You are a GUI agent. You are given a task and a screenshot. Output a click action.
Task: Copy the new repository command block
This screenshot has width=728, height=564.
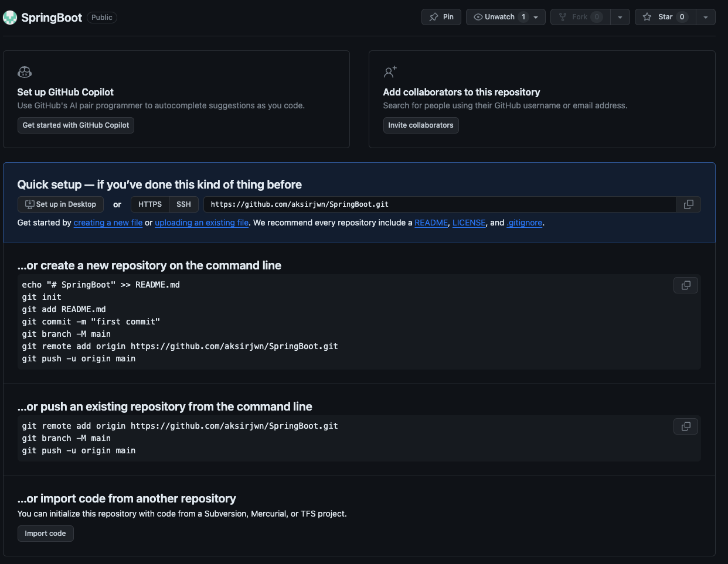pyautogui.click(x=686, y=285)
